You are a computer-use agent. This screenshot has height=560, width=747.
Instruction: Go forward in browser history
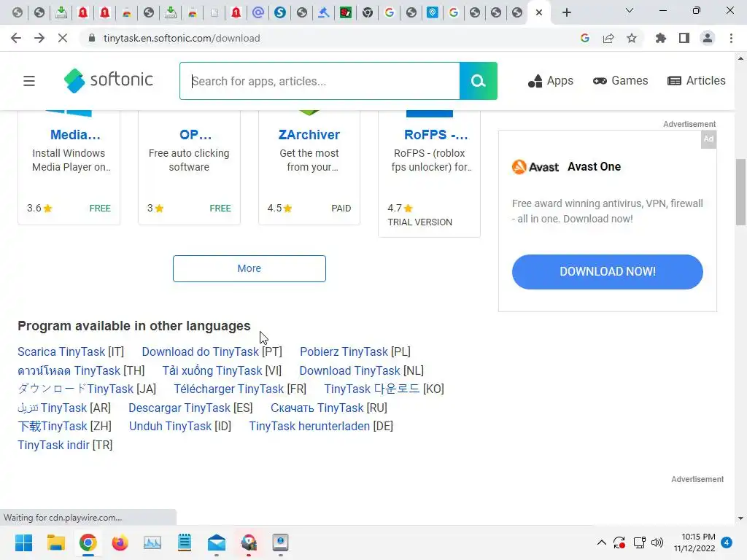(x=39, y=38)
